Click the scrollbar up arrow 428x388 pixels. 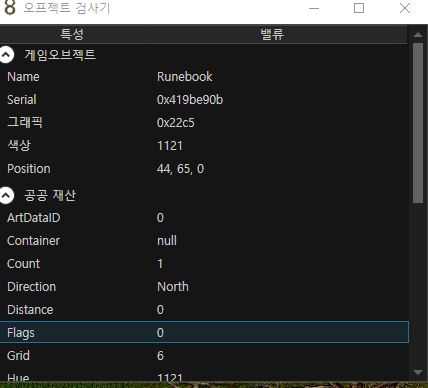[x=417, y=35]
